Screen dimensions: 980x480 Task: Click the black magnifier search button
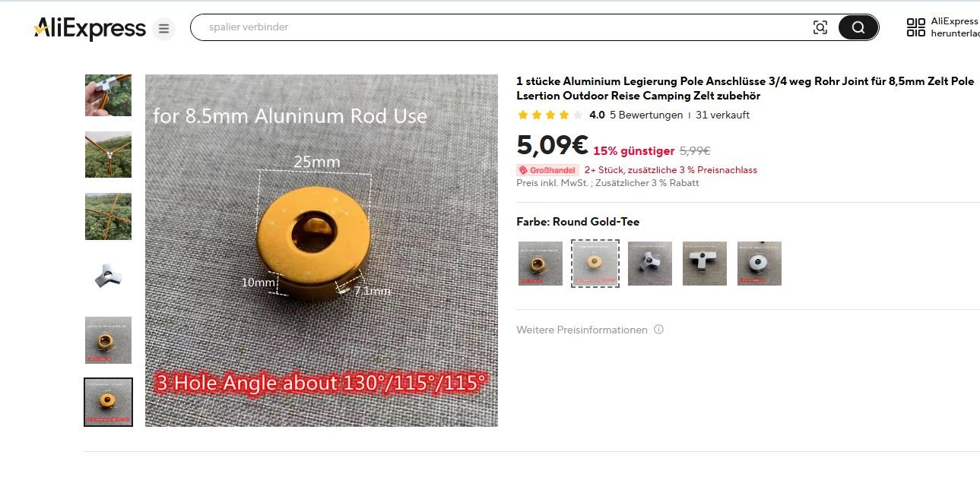pos(858,28)
